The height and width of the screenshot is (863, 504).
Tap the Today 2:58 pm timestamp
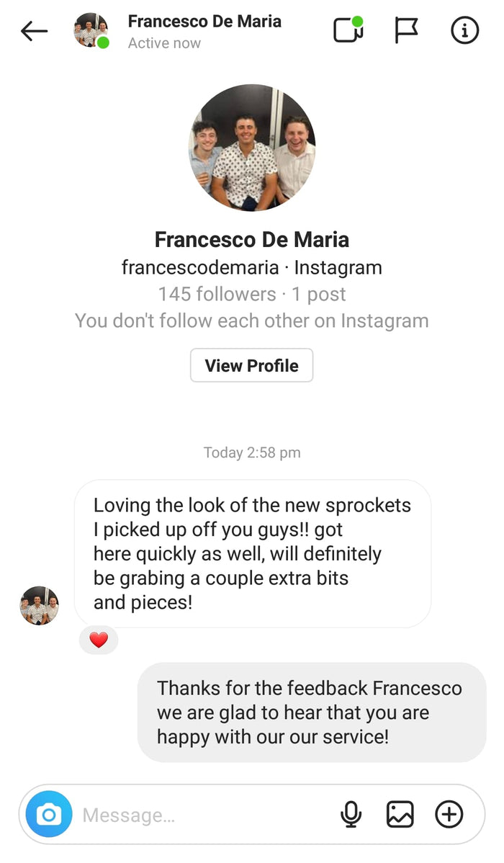pyautogui.click(x=252, y=453)
